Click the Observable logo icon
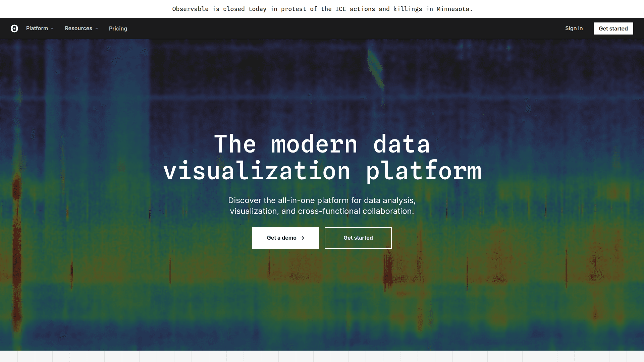644x362 pixels. click(x=14, y=28)
